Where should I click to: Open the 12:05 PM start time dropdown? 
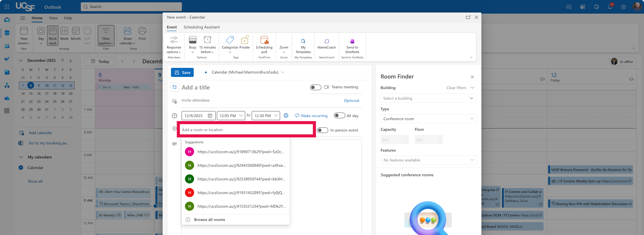[x=231, y=116]
